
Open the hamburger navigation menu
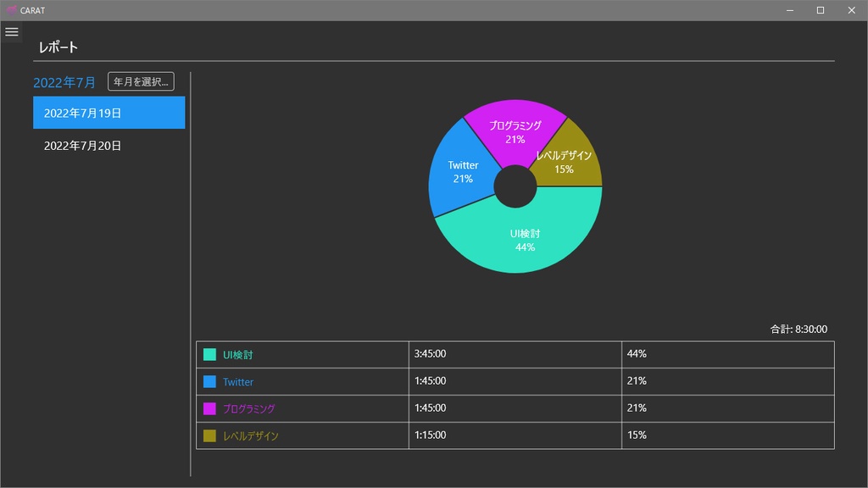[x=12, y=32]
